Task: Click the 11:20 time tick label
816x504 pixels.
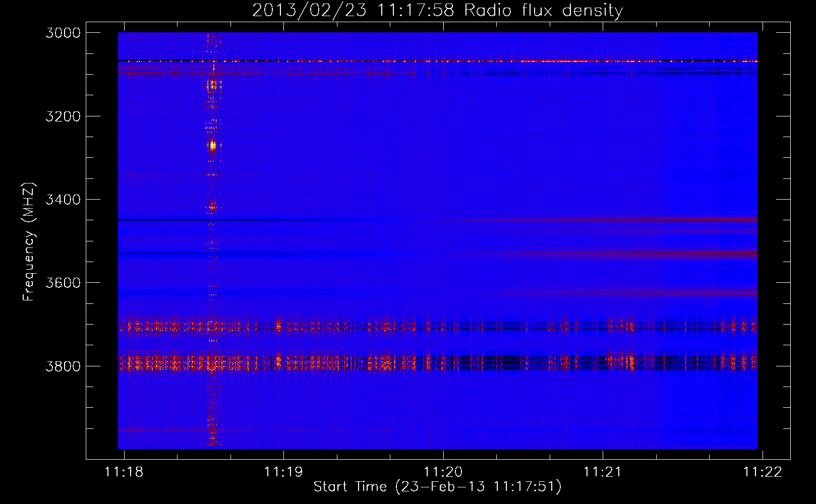Action: [443, 472]
